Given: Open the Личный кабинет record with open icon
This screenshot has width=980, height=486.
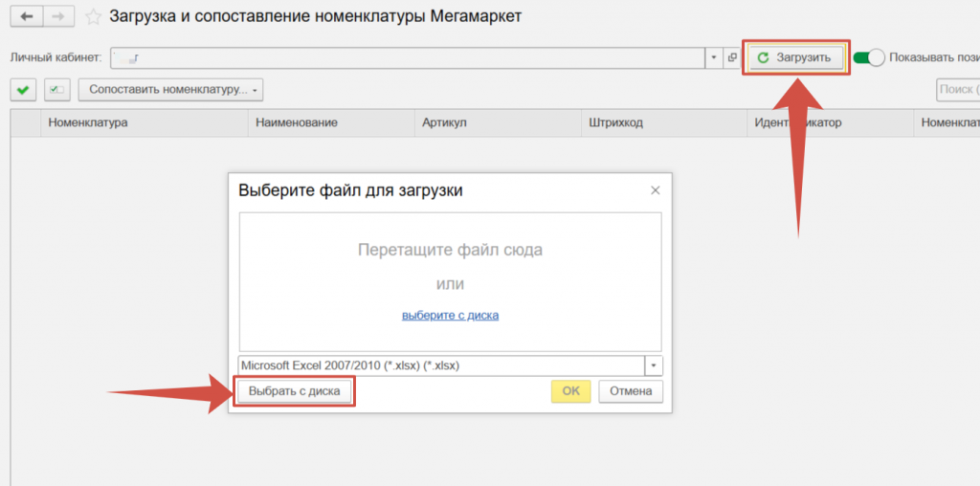Looking at the screenshot, I should click(x=732, y=58).
